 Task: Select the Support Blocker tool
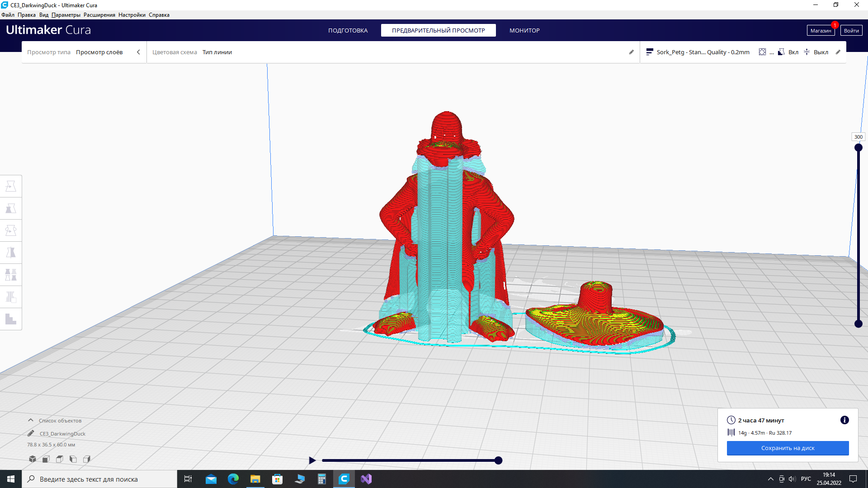pyautogui.click(x=11, y=297)
